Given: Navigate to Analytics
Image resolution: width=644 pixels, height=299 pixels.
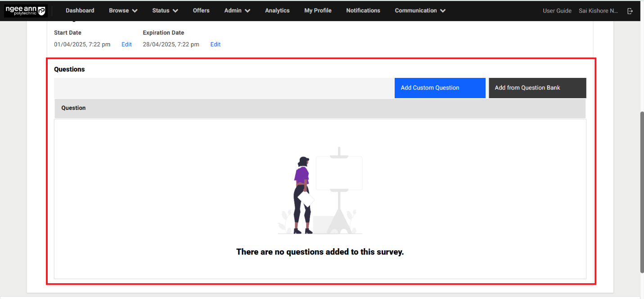Looking at the screenshot, I should (x=277, y=10).
